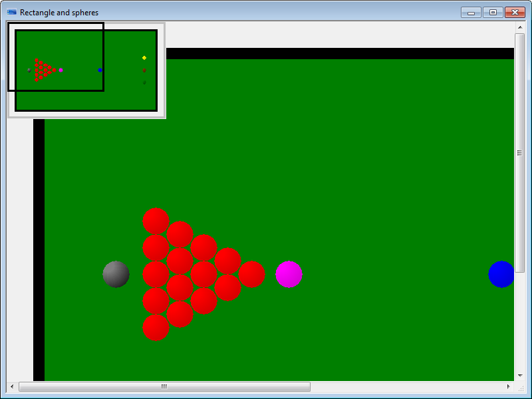Click the application icon in the title bar
Viewport: 532px width, 399px height.
(12, 12)
